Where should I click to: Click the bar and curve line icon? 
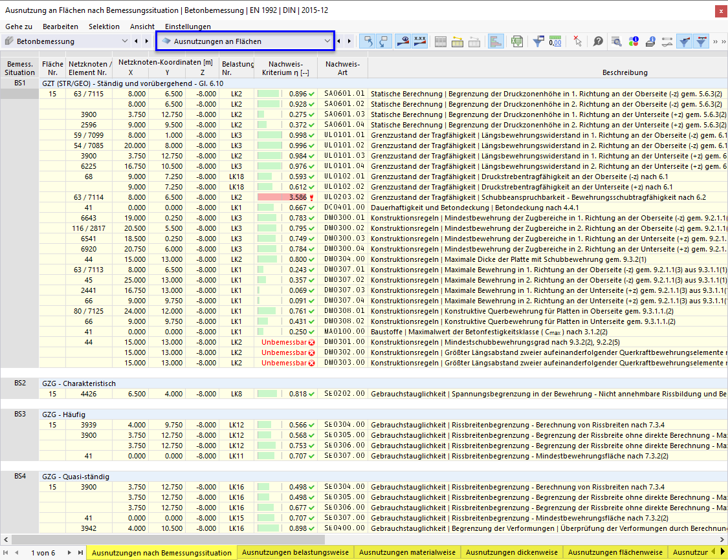point(667,41)
